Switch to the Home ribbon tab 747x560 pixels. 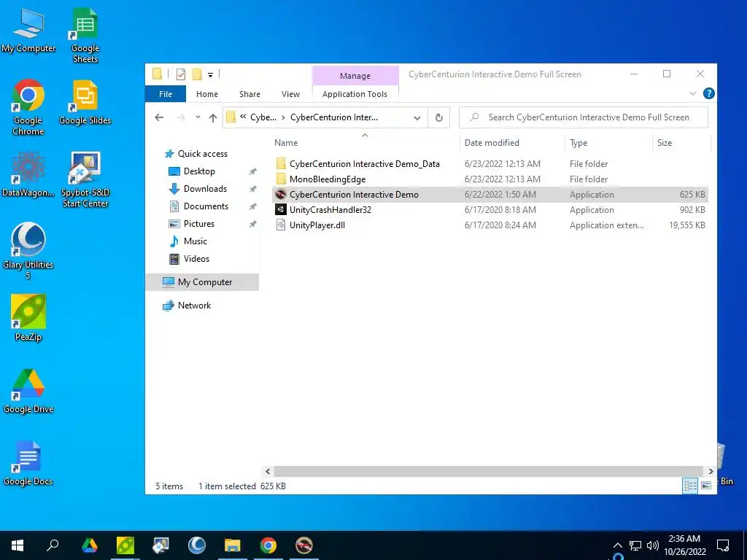(206, 94)
